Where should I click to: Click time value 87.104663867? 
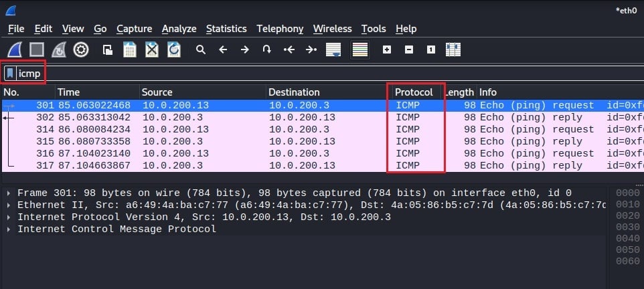94,165
